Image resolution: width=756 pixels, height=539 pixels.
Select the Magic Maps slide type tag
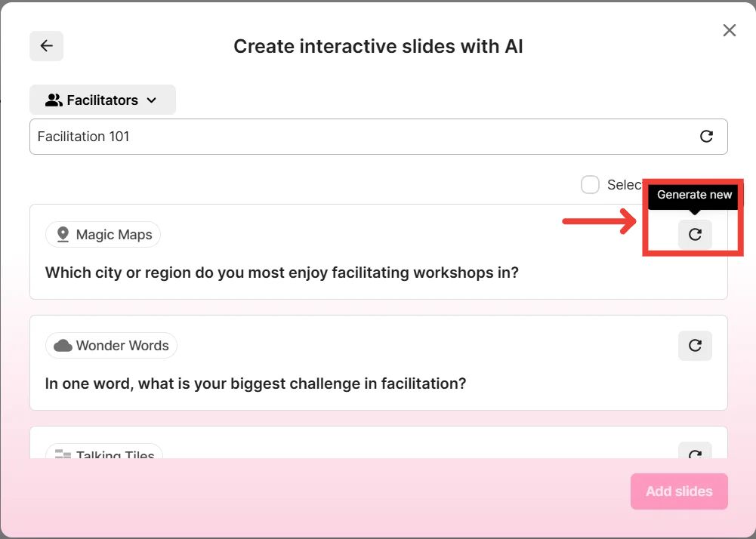103,235
